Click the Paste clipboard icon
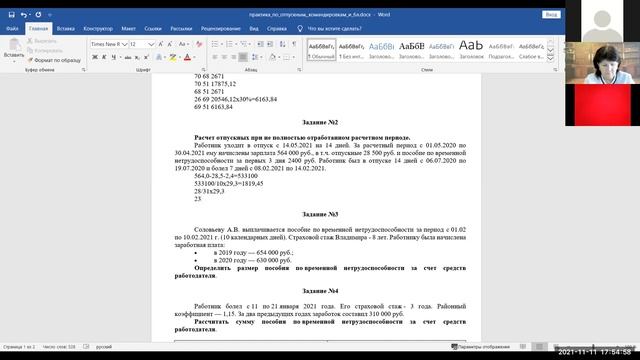Viewport: 640px width, 360px height. click(14, 44)
